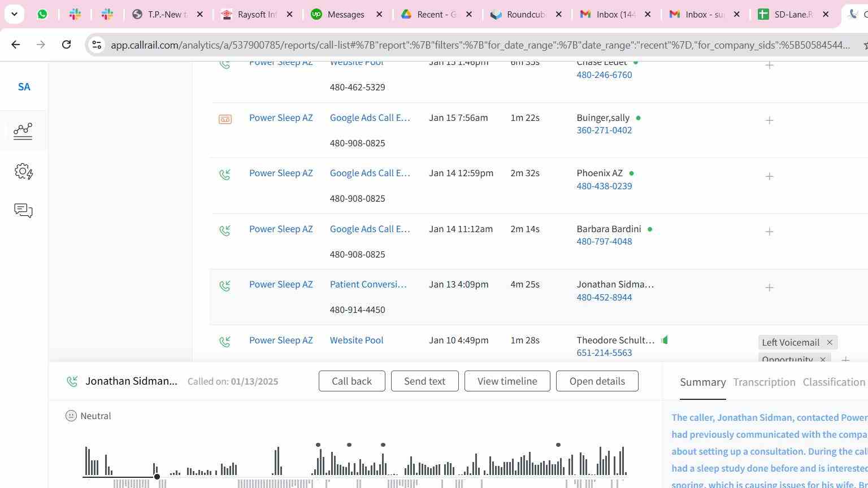Viewport: 868px width, 488px height.
Task: Click the View timeline button
Action: click(x=507, y=381)
